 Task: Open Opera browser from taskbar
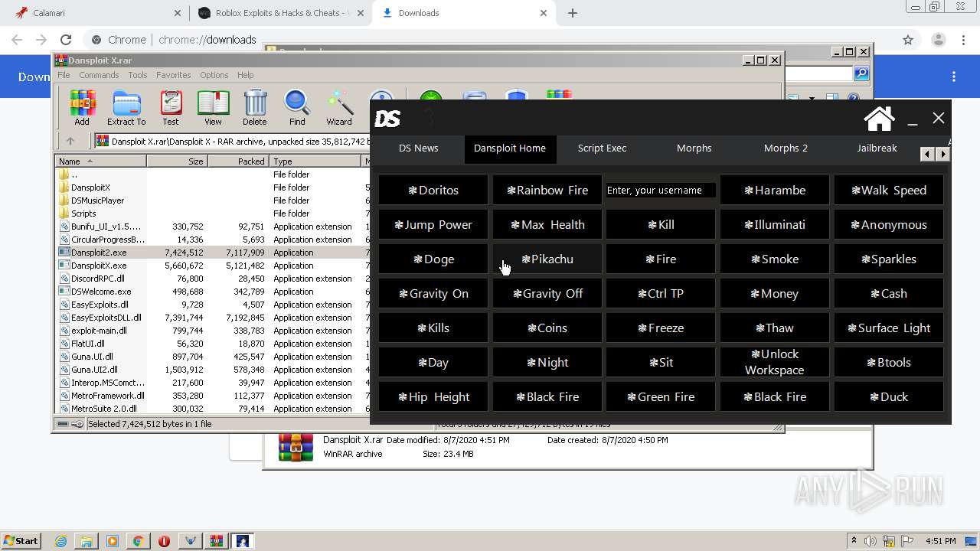(x=164, y=541)
